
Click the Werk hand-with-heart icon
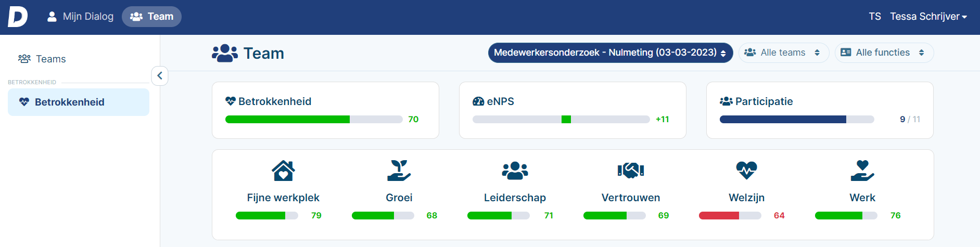pos(862,170)
